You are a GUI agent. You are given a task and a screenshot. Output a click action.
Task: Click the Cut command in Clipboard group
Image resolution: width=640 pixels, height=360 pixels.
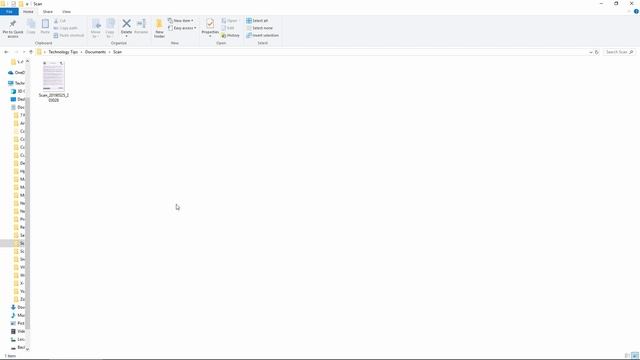60,21
